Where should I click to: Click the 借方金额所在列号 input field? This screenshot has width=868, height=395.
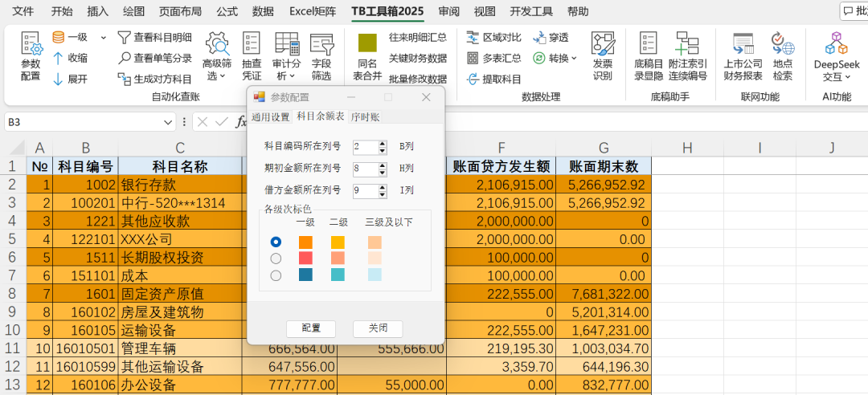366,190
